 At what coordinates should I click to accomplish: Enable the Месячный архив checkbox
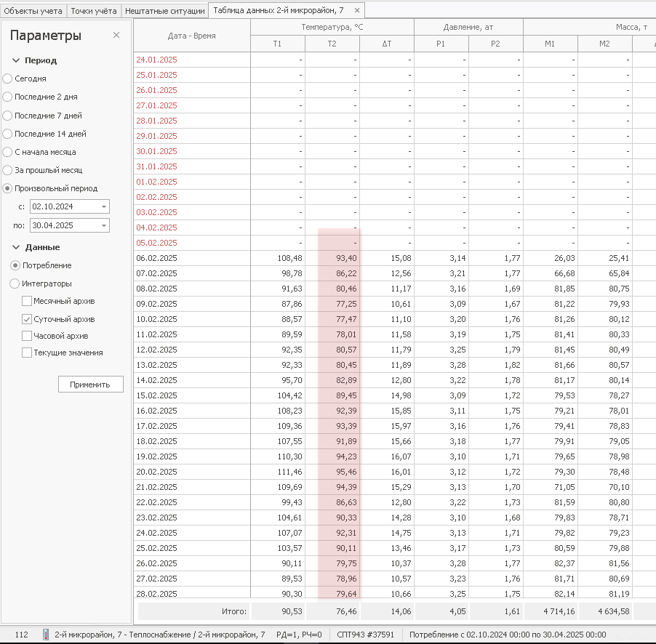[27, 301]
